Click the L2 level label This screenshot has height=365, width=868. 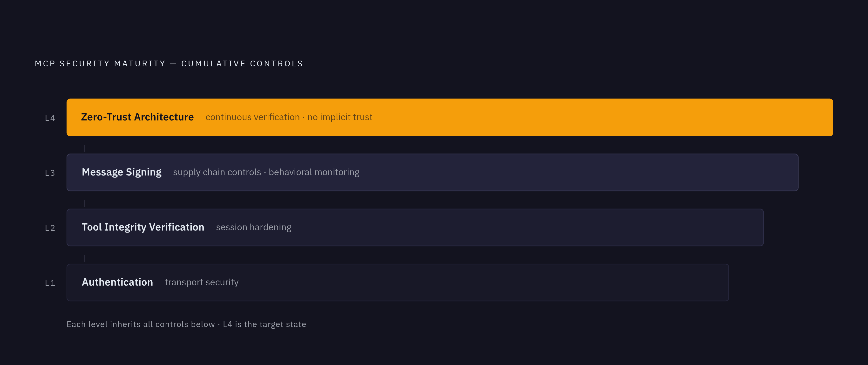pyautogui.click(x=50, y=228)
